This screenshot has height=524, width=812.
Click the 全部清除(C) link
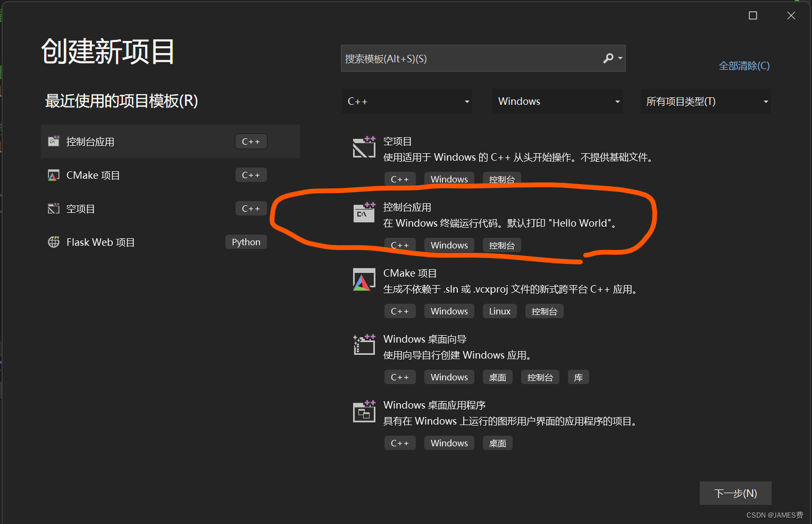point(744,65)
